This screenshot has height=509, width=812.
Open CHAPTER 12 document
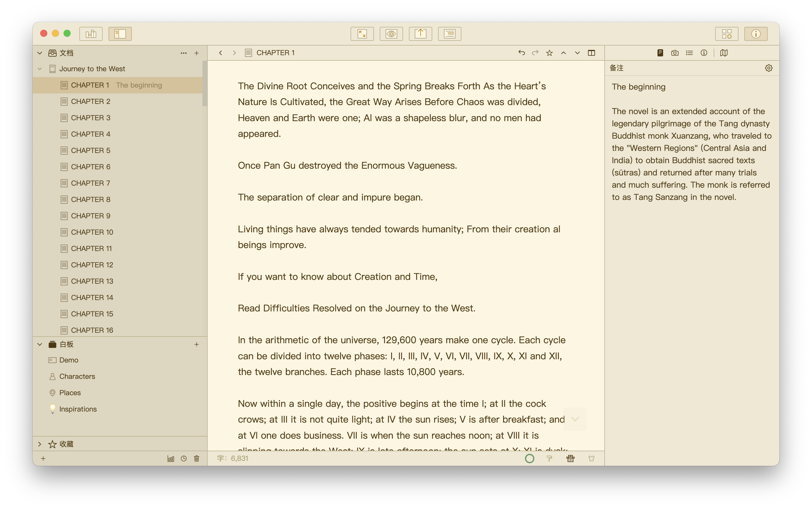point(118,265)
